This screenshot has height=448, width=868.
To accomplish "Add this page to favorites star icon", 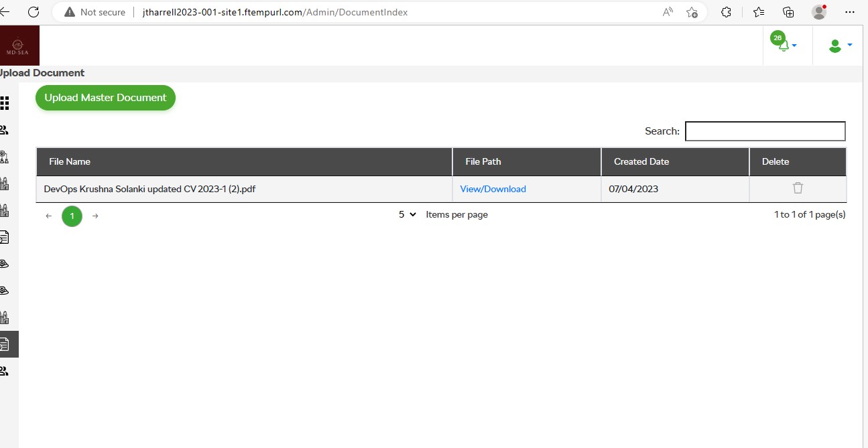I will point(692,12).
